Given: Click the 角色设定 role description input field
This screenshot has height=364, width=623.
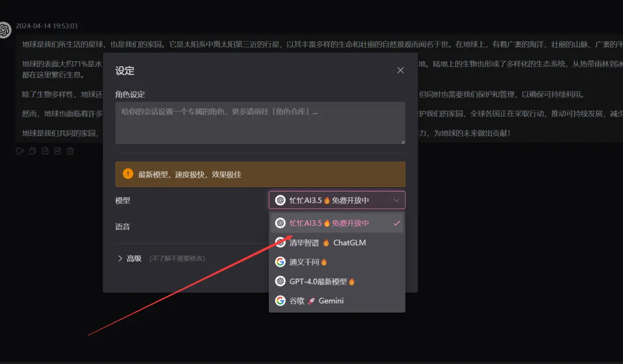Looking at the screenshot, I should [260, 122].
